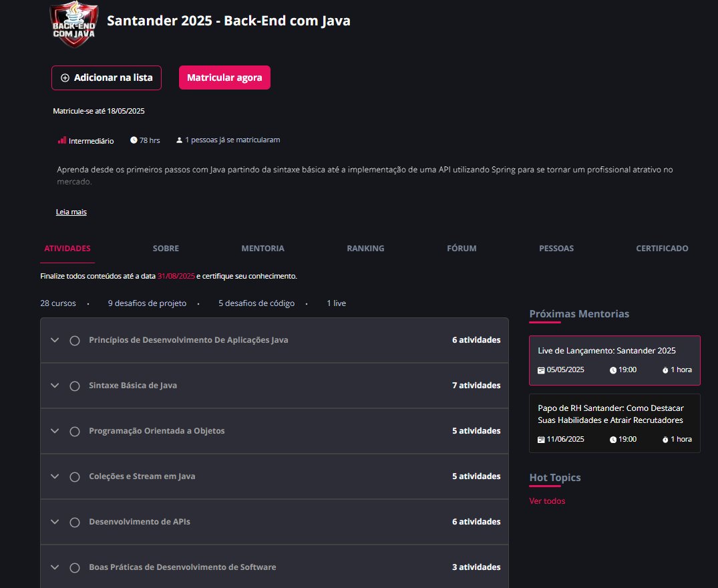Click the calendar icon next to 05/05/2025
The height and width of the screenshot is (588, 718).
(541, 370)
